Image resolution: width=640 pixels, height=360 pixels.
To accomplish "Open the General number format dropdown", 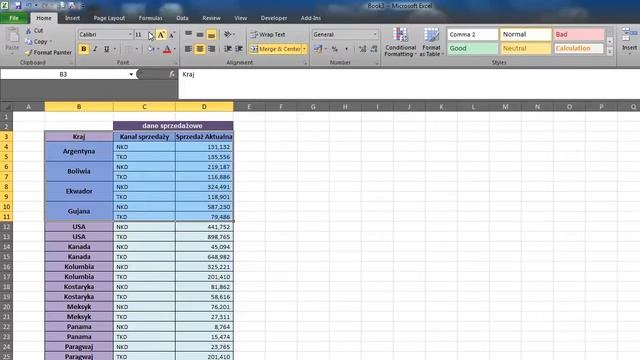I will click(375, 35).
